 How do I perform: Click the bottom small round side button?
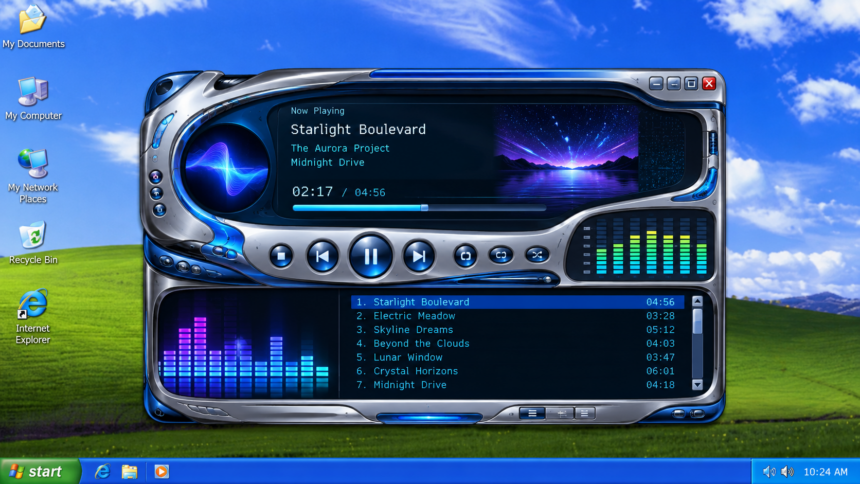coord(160,210)
